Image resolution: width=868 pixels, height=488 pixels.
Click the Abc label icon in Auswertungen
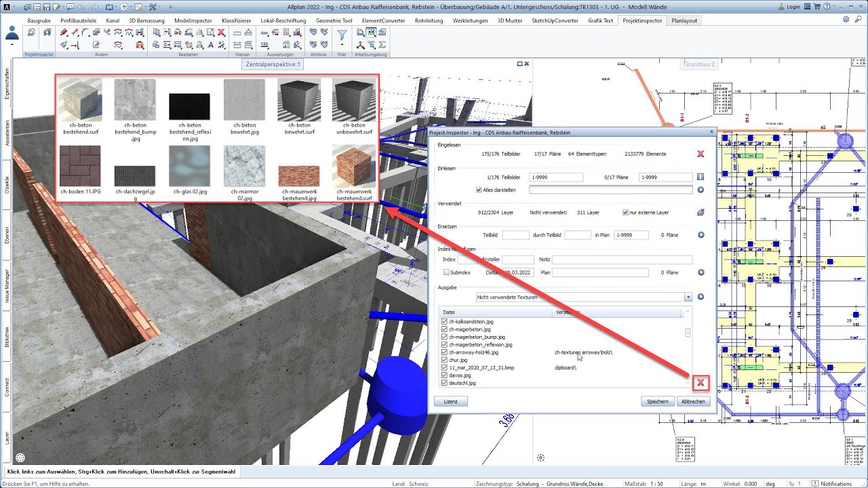point(264,33)
